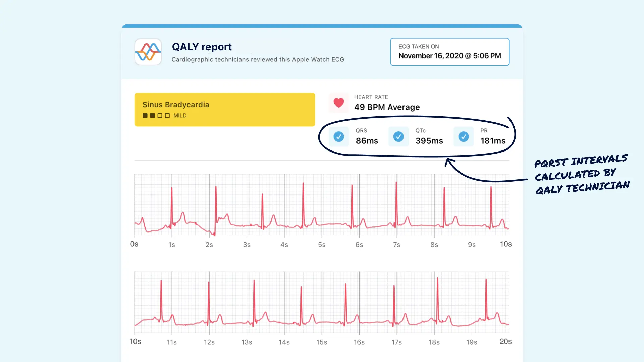Image resolution: width=644 pixels, height=362 pixels.
Task: Click the MILD severity scale indicator
Action: point(180,115)
